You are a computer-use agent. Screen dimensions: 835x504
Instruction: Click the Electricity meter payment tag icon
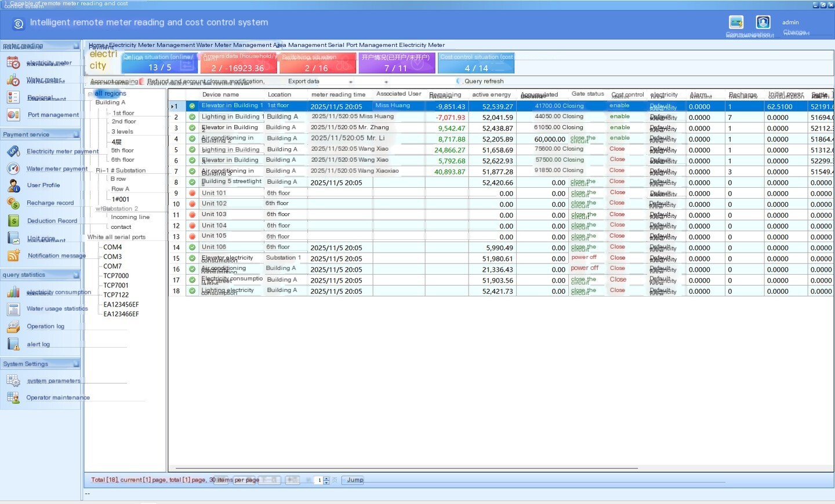click(13, 151)
